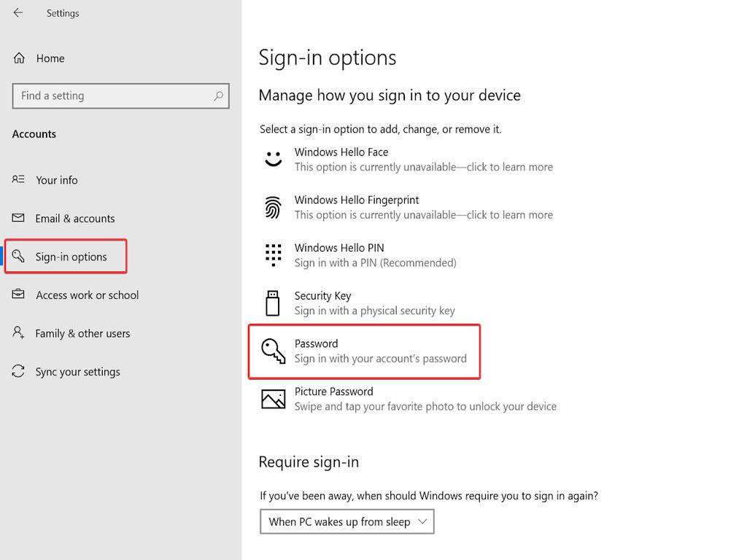
Task: Click the back arrow at top left
Action: 18,12
